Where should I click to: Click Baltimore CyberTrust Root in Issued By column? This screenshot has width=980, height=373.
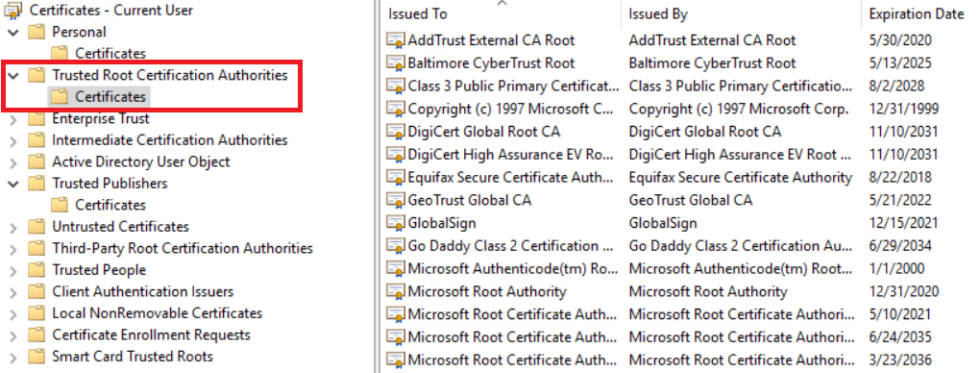(x=713, y=63)
